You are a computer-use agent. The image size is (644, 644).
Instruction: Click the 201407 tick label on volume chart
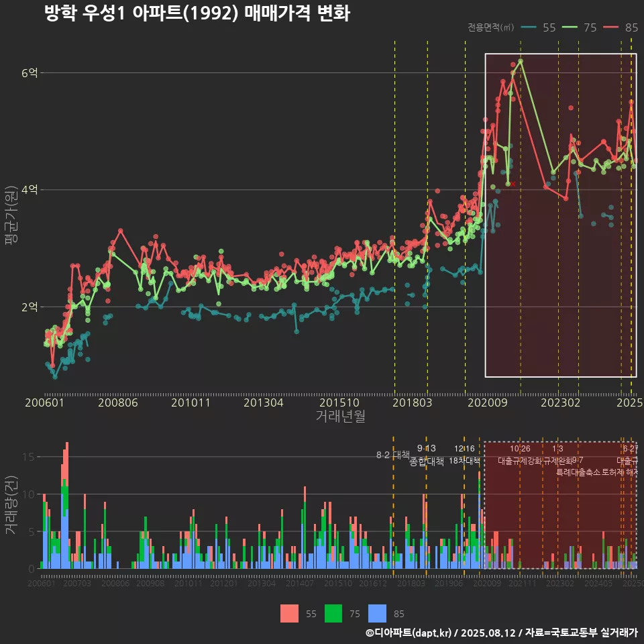coord(300,583)
